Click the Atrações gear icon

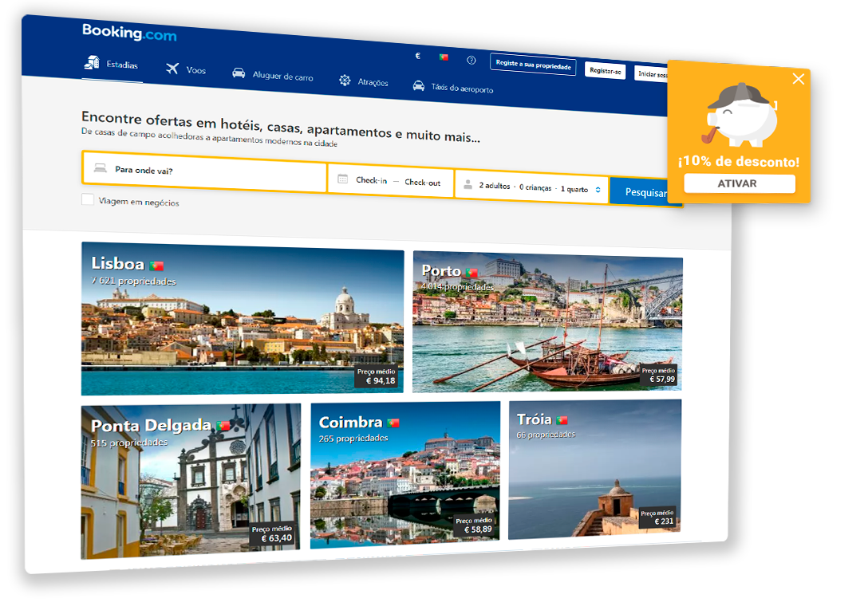pos(345,80)
